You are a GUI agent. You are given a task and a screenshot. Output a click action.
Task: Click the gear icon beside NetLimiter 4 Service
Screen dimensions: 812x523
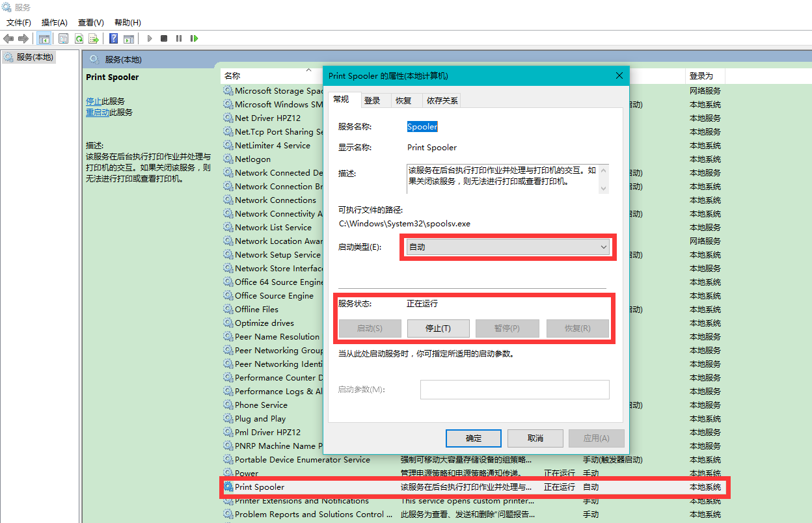[x=228, y=145]
